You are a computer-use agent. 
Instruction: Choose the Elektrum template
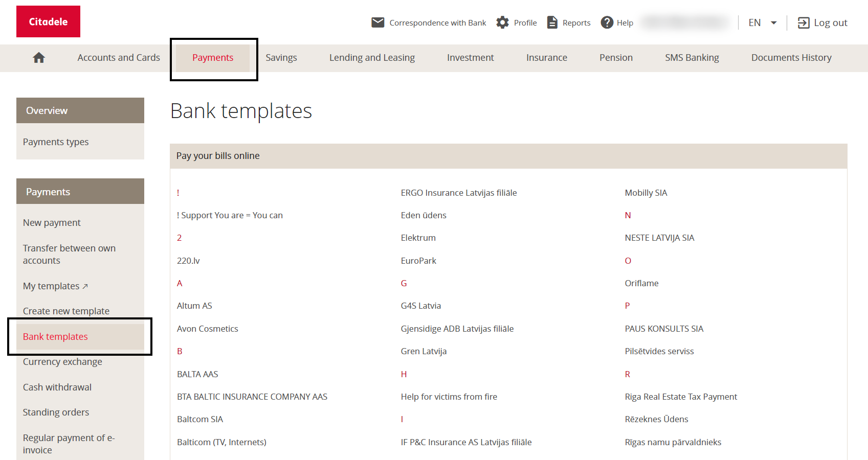tap(418, 238)
